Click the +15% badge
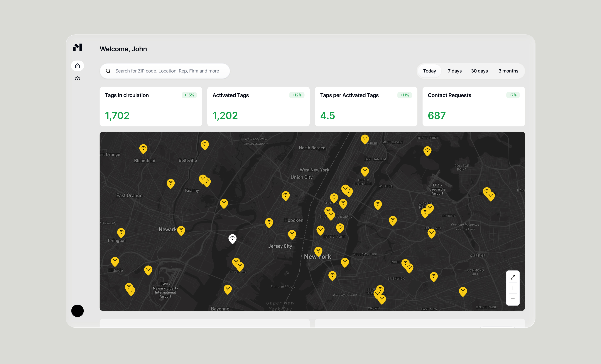This screenshot has height=364, width=601. click(x=189, y=95)
